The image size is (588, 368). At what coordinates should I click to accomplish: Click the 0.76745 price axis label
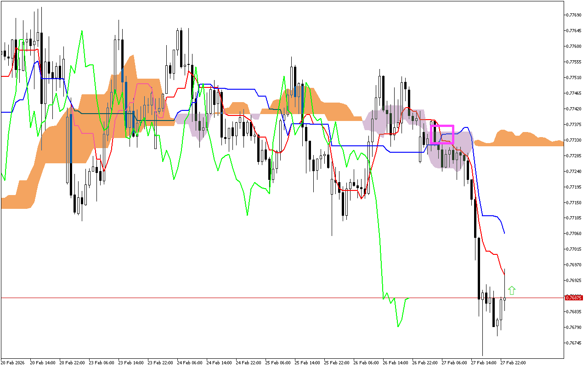pyautogui.click(x=574, y=343)
